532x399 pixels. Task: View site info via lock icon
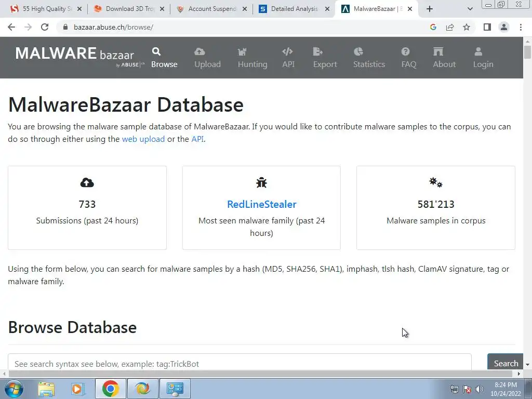coord(65,27)
